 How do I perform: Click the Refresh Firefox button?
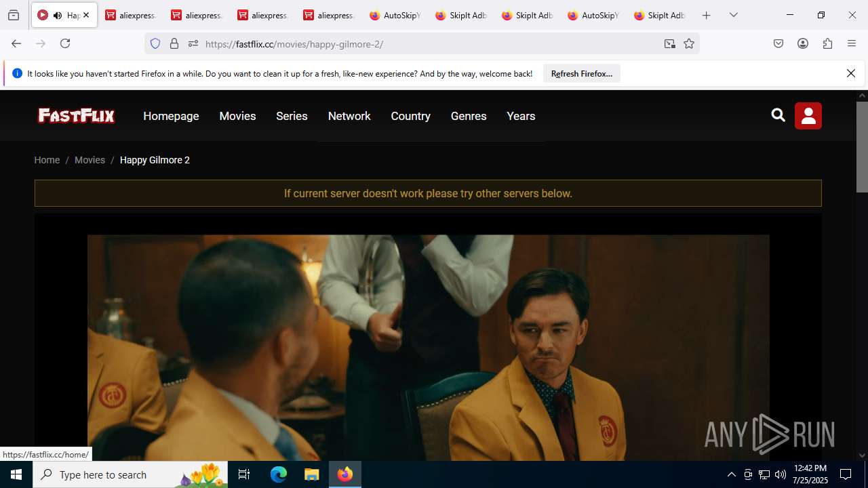click(582, 73)
